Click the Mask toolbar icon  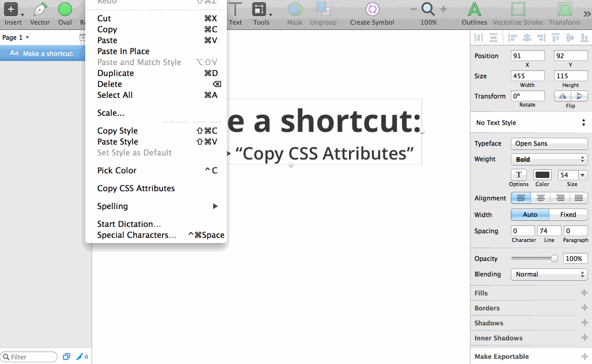click(294, 10)
